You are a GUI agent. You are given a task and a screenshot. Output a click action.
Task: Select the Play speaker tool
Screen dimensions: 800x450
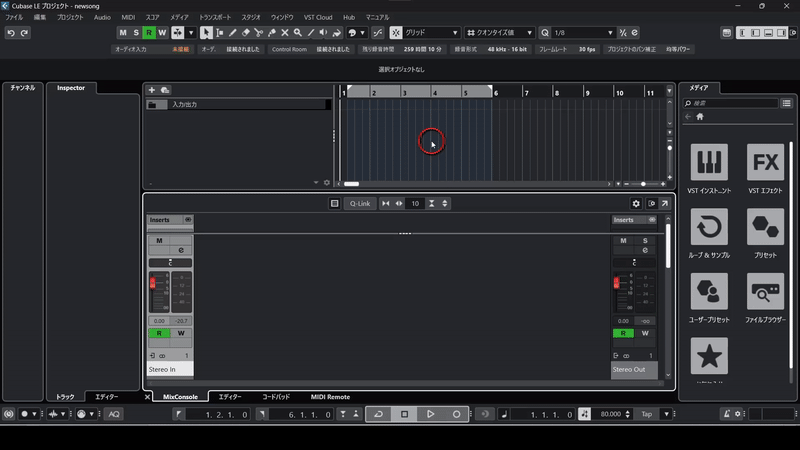tap(323, 33)
